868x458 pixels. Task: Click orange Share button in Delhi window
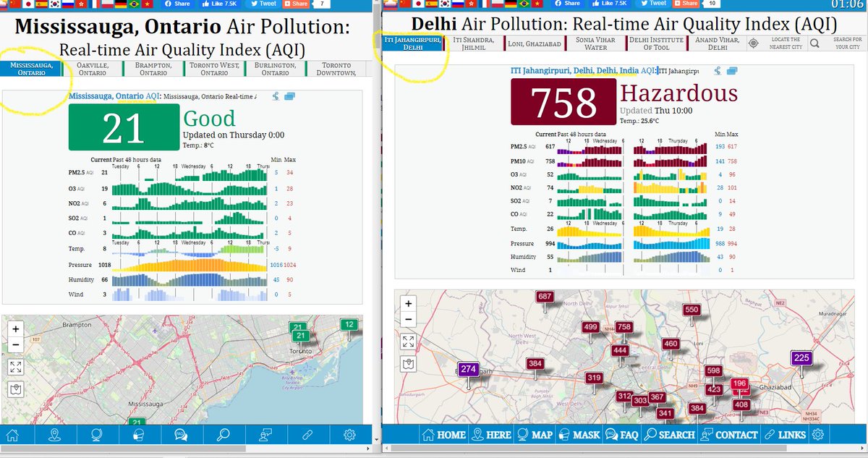[x=686, y=4]
